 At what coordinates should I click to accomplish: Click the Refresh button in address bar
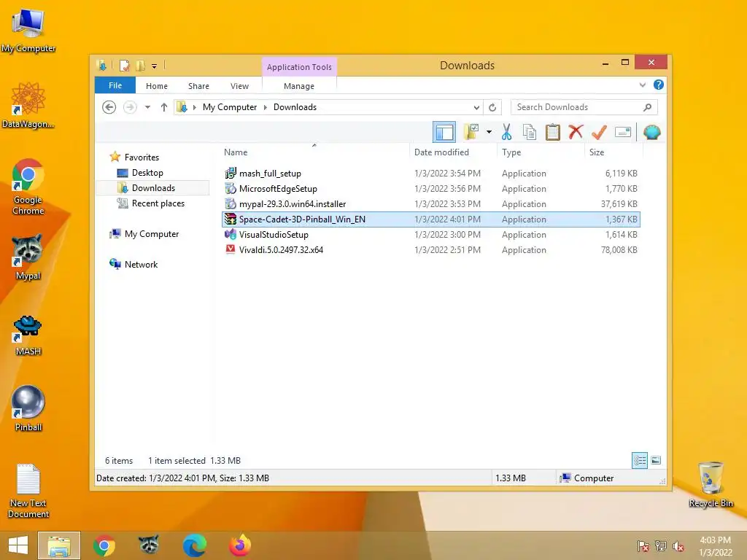(492, 108)
